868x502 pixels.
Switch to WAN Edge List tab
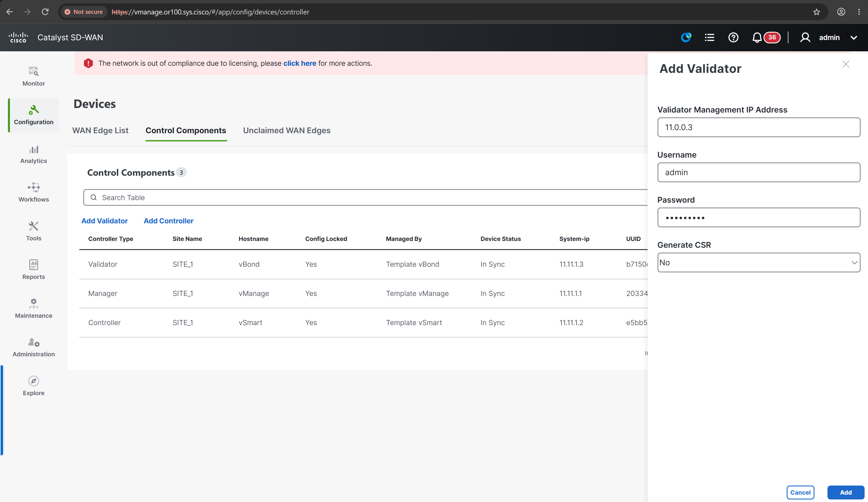coord(100,130)
